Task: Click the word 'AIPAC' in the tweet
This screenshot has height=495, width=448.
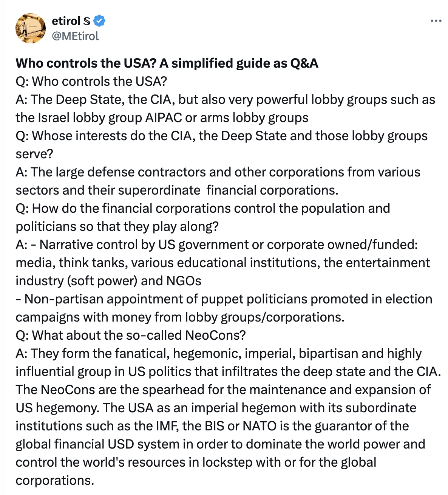Action: coord(164,118)
